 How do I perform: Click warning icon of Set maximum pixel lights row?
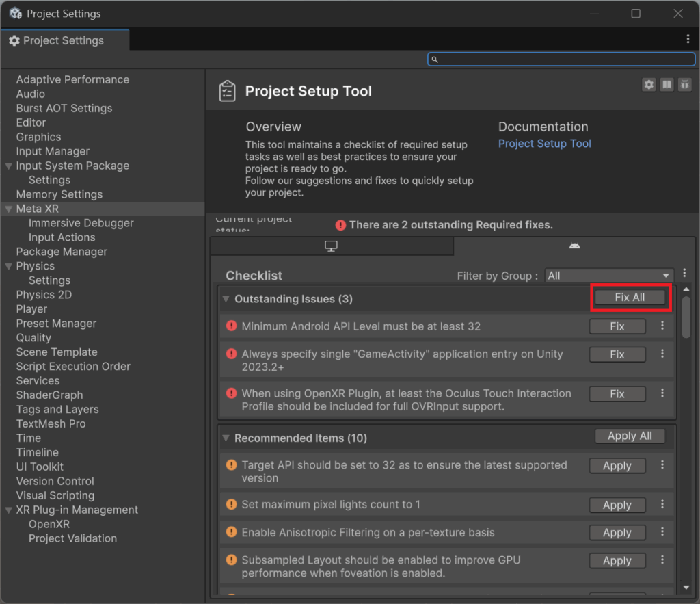231,504
